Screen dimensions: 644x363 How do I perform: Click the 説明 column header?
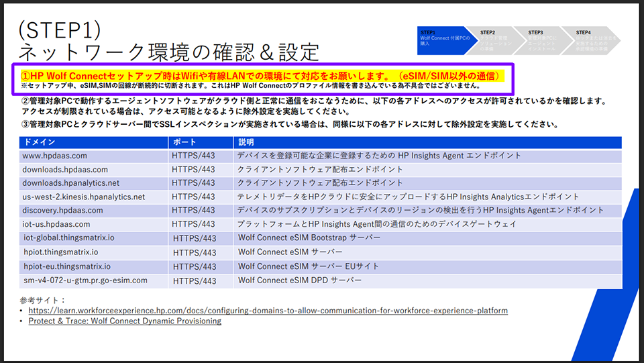427,142
